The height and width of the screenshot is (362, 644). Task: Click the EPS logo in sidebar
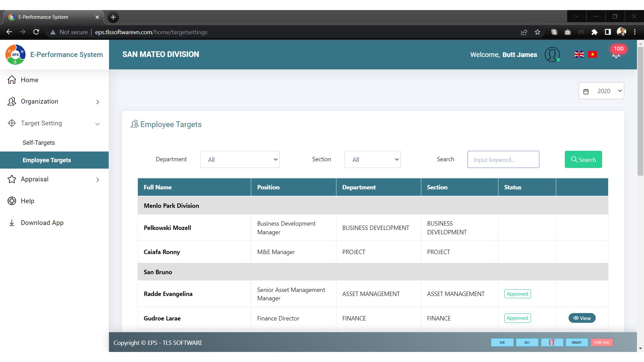(x=15, y=54)
